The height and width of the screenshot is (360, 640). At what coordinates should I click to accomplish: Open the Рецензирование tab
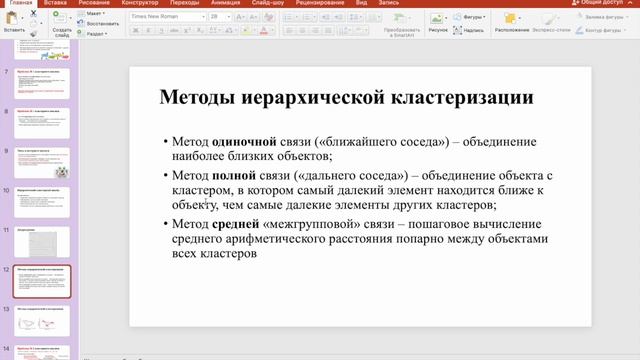(x=320, y=3)
